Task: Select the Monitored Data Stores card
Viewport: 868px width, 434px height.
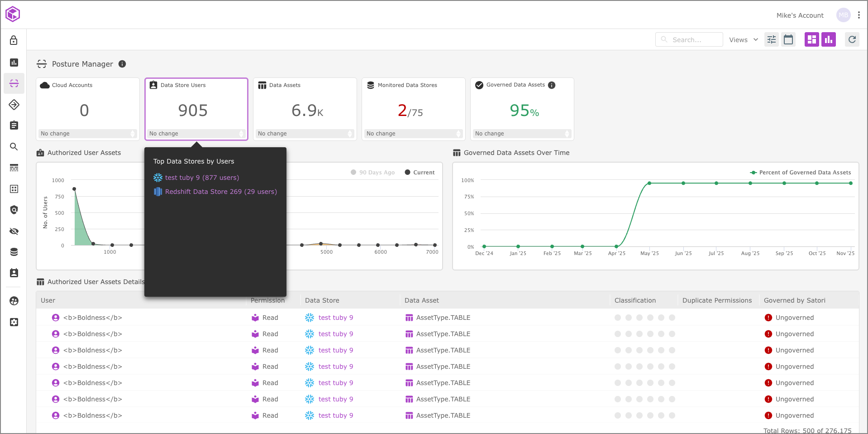Action: click(x=414, y=109)
